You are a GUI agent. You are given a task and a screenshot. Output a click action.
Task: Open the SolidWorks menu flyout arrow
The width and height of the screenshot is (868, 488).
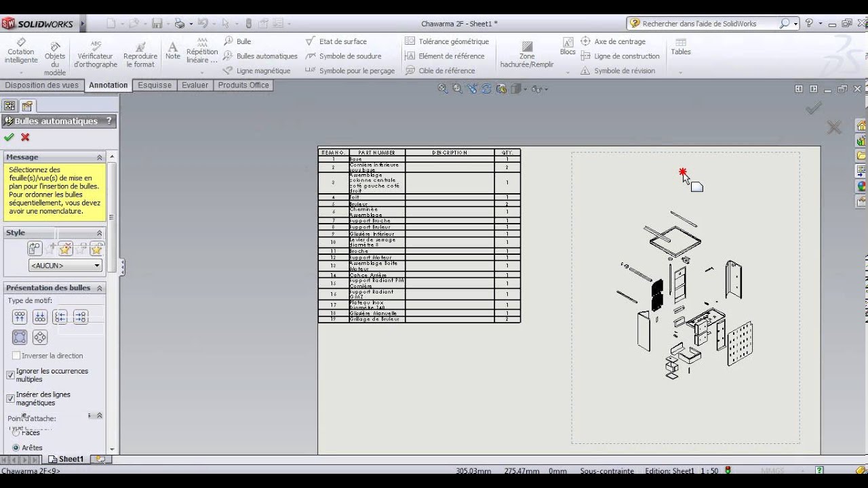[83, 24]
